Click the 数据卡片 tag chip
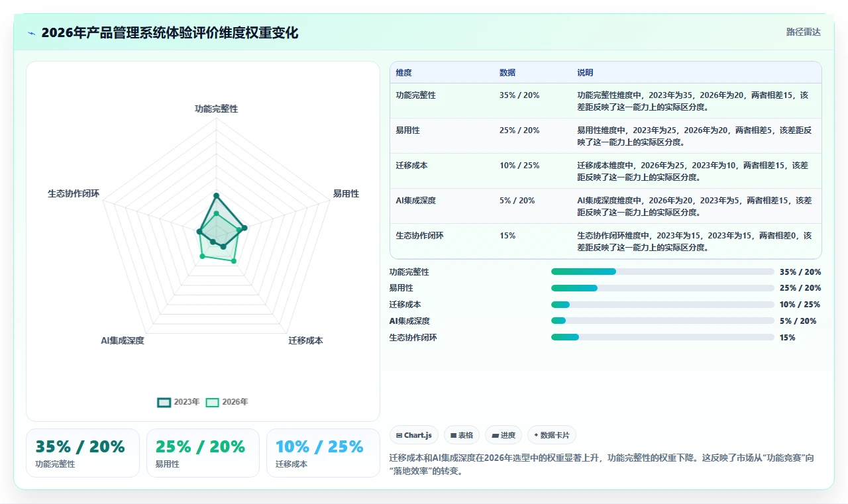Screen dimensions: 848x504 tap(552, 435)
